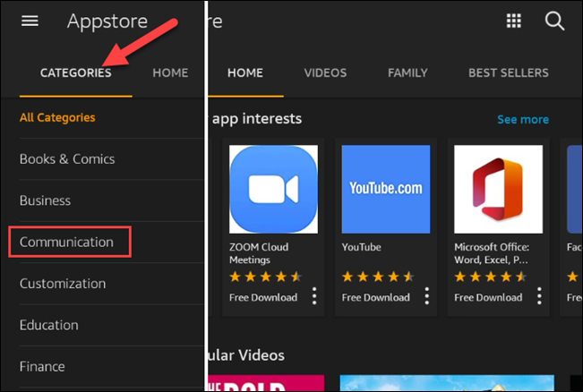Click the All Categories heading

tap(57, 117)
